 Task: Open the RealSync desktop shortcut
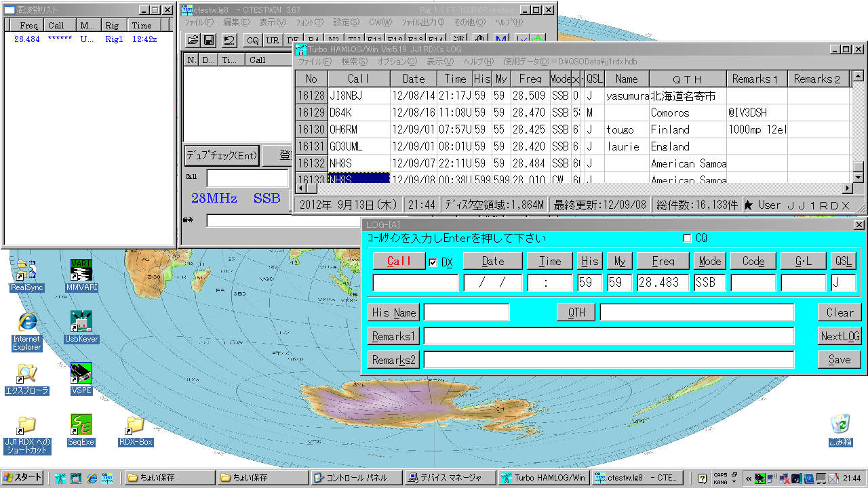pos(27,275)
